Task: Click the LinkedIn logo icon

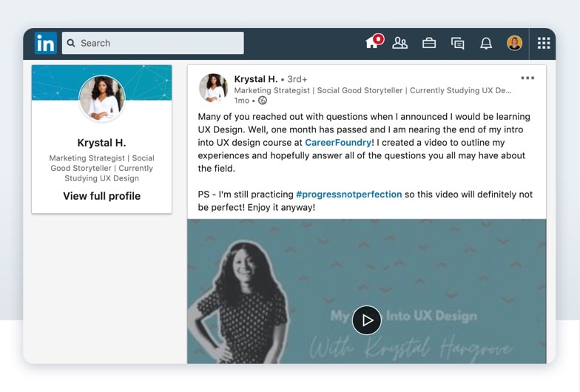Action: (45, 43)
